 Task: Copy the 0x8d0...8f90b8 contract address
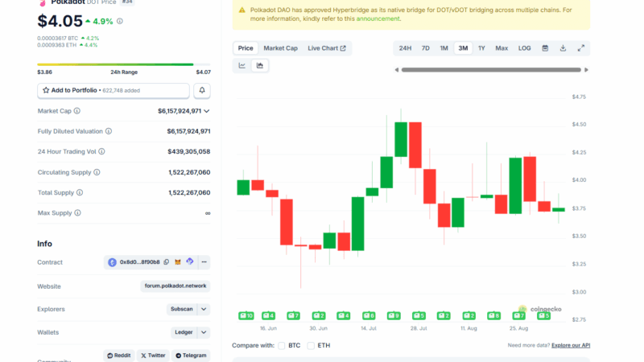(x=167, y=262)
